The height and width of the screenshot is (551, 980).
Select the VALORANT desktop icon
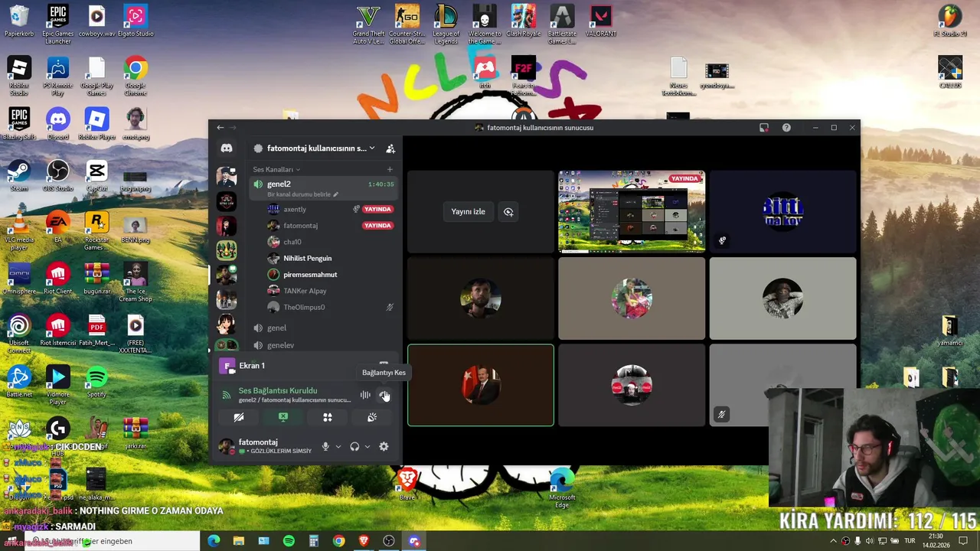[602, 21]
